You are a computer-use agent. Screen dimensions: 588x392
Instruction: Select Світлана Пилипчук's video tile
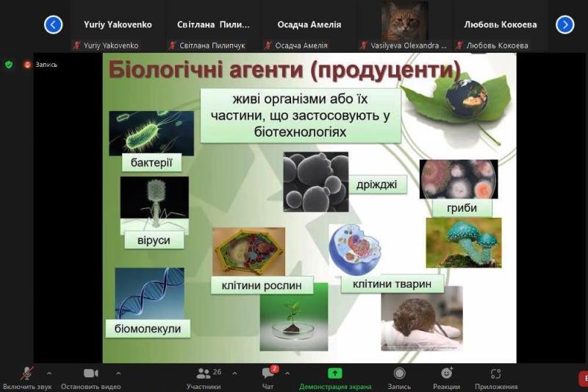tap(213, 25)
